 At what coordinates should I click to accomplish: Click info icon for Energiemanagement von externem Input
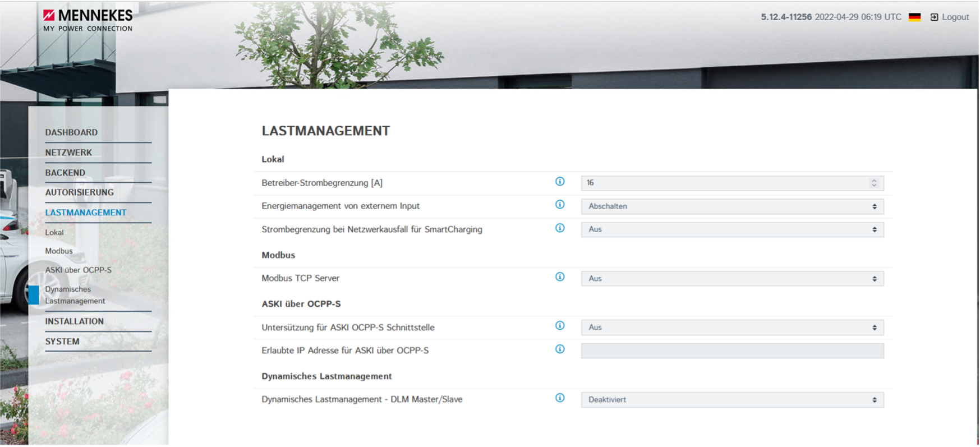(x=559, y=205)
